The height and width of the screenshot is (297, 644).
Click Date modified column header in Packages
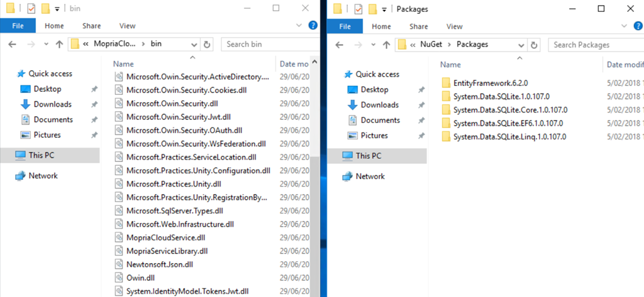(x=624, y=65)
